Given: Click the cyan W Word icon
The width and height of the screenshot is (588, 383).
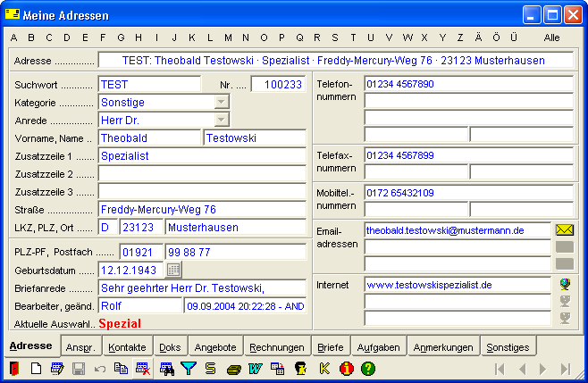Looking at the screenshot, I should tap(256, 369).
